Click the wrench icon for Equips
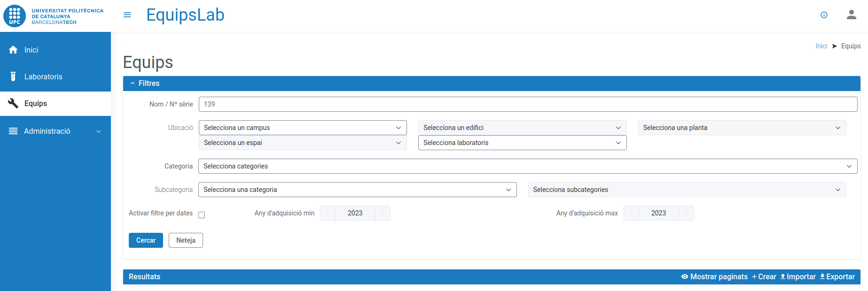 pos(13,103)
